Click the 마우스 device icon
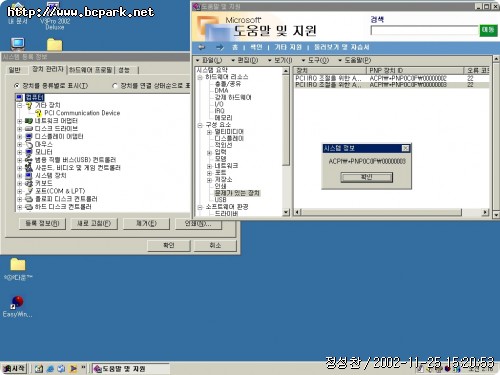Image resolution: width=500 pixels, height=375 pixels. point(29,144)
